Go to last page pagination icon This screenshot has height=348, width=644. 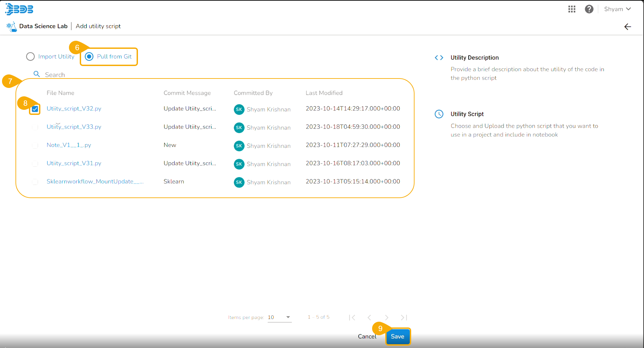404,317
